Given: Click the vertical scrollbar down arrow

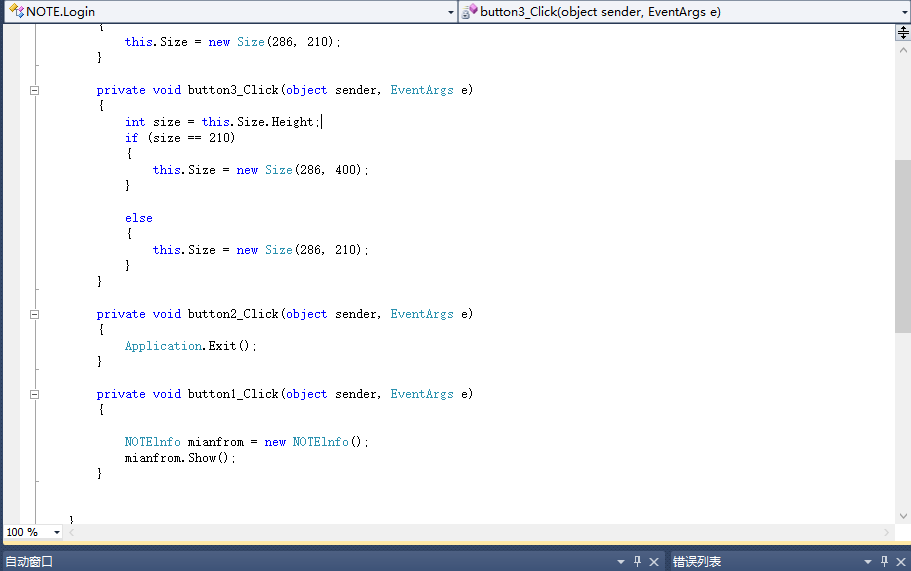Looking at the screenshot, I should pyautogui.click(x=903, y=516).
